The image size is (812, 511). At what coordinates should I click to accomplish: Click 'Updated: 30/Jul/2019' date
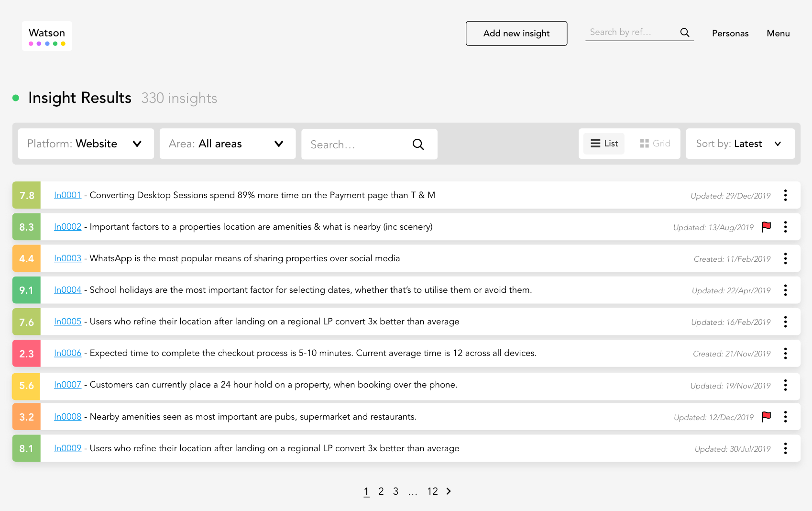tap(733, 449)
